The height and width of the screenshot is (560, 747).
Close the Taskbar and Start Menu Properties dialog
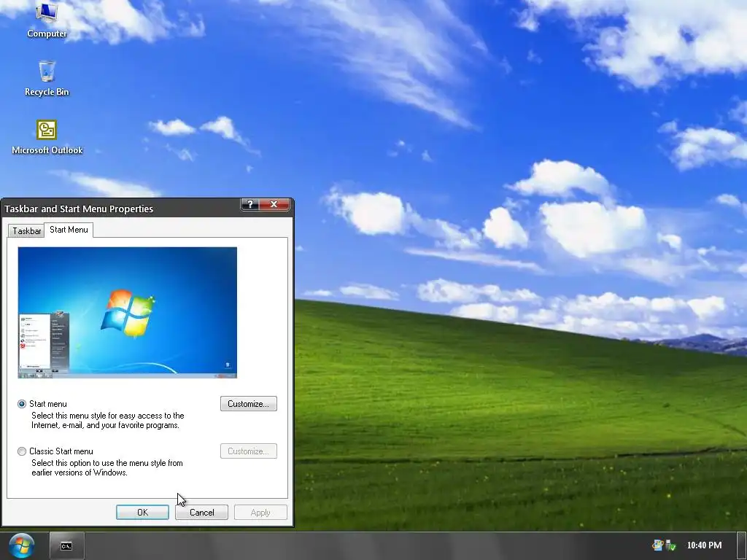[274, 204]
